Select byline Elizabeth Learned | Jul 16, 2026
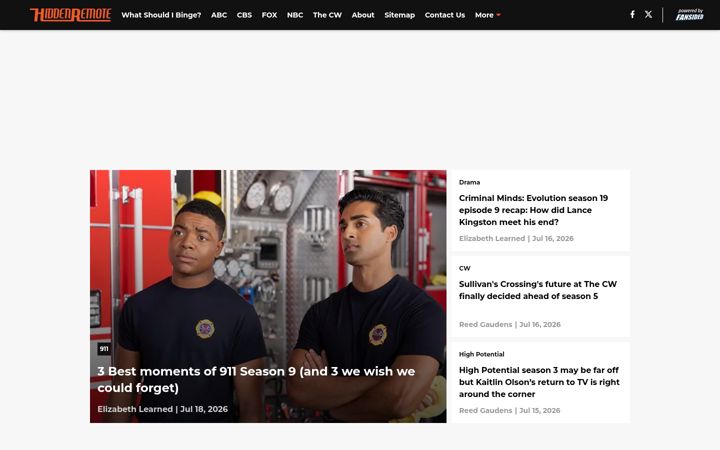The height and width of the screenshot is (450, 720). pos(516,238)
